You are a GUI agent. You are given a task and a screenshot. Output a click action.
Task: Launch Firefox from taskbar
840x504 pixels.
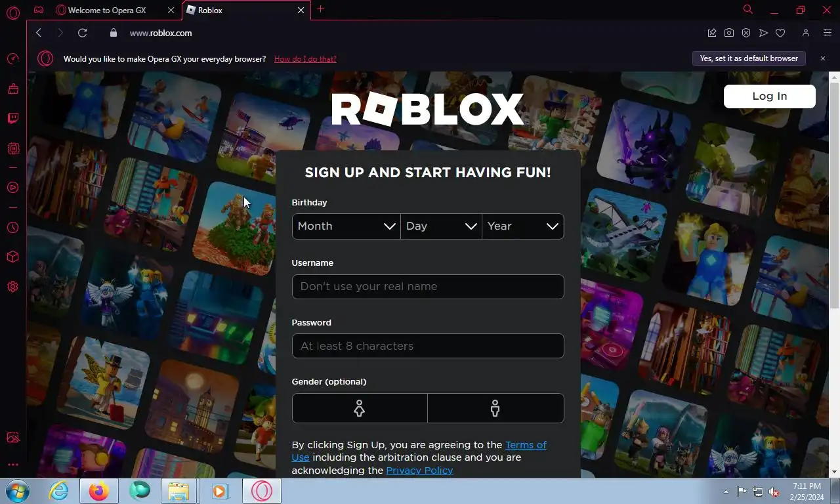(x=99, y=491)
